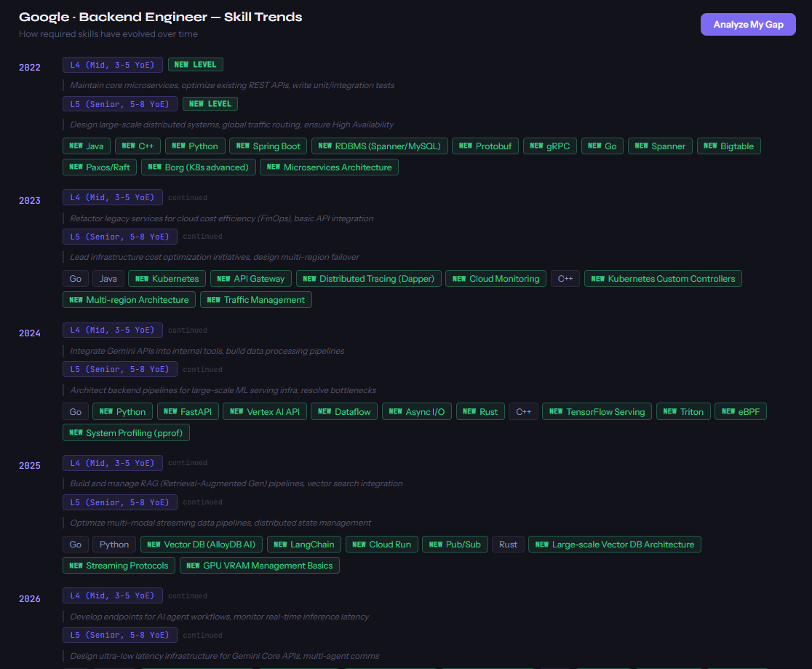Click the NEW Vertex AI API chip under 2024
The width and height of the screenshot is (812, 669).
pos(264,411)
